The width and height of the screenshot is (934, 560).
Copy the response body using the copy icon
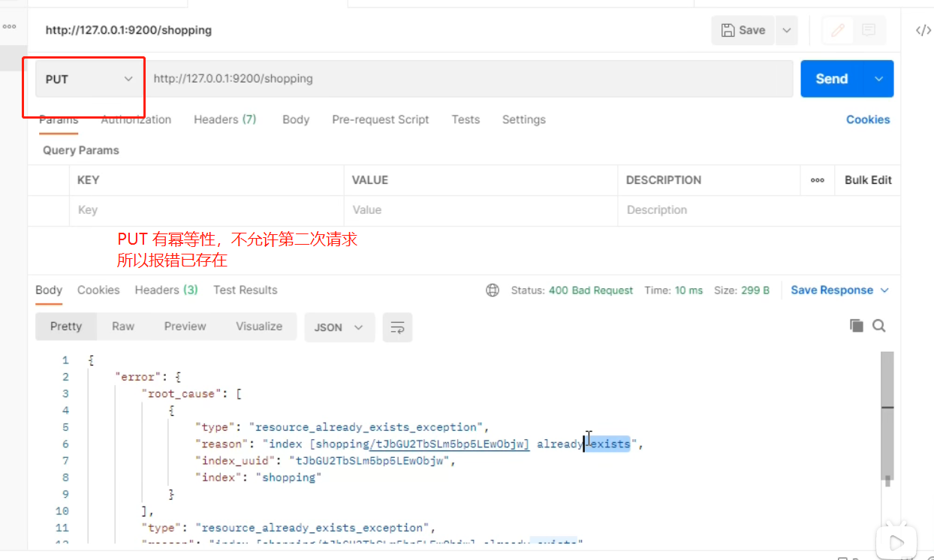(x=856, y=325)
